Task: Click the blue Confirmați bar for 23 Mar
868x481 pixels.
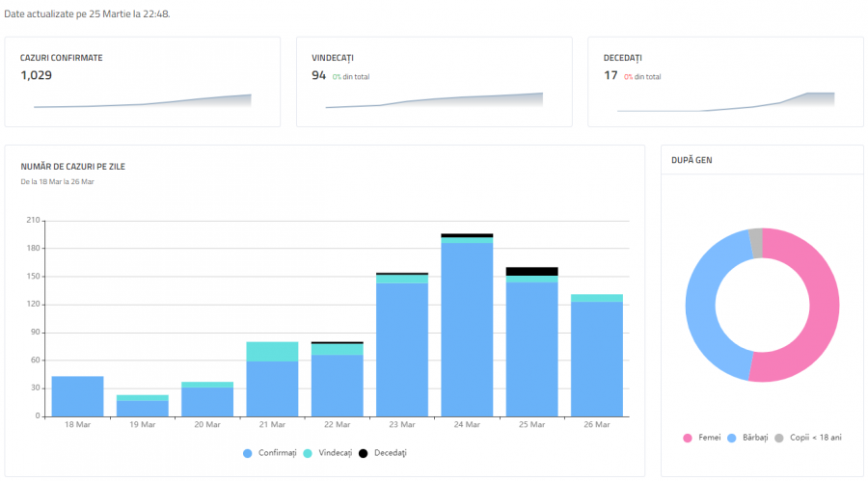Action: (x=401, y=349)
